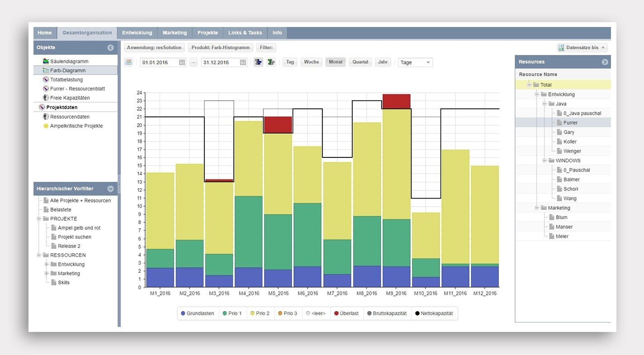The image size is (644, 355).
Task: Click the Anwendung: resSolution button
Action: click(154, 47)
